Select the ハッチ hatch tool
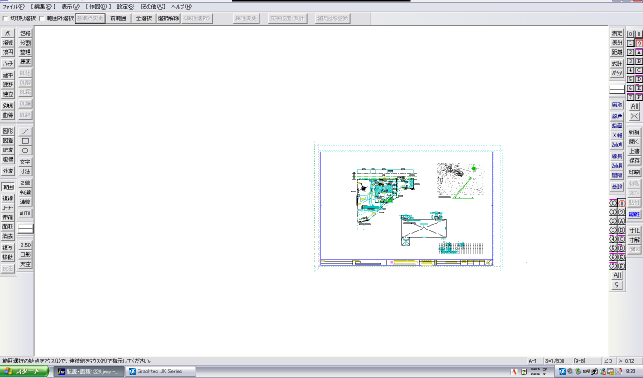Image resolution: width=643 pixels, height=378 pixels. point(8,64)
